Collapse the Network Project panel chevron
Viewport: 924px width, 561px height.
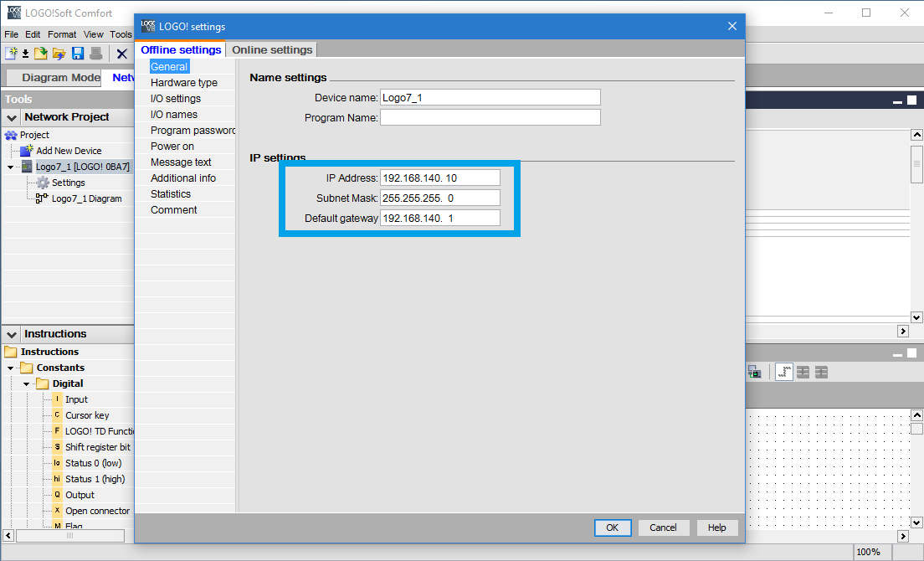pyautogui.click(x=11, y=117)
